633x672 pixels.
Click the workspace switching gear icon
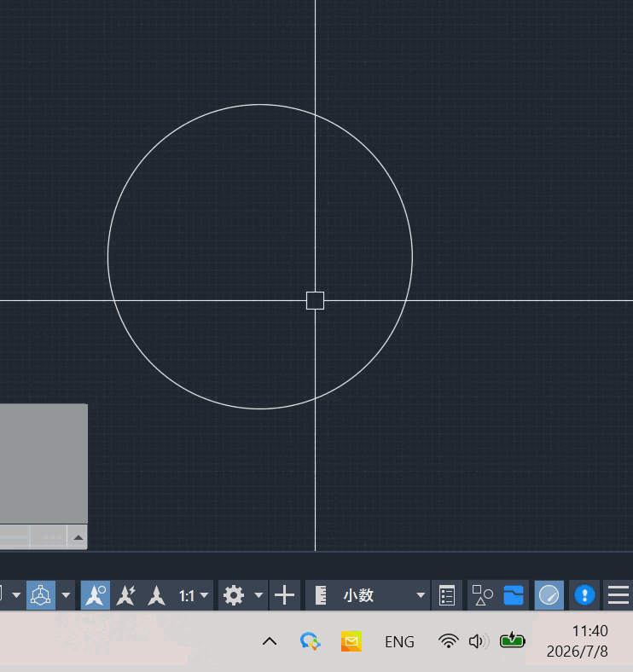tap(234, 595)
